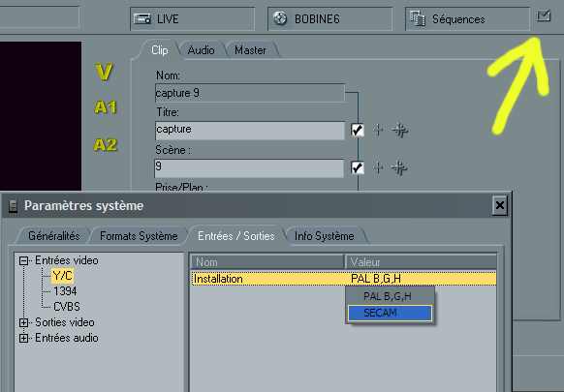
Task: Choose SECAM from the dropdown list
Action: click(x=390, y=313)
